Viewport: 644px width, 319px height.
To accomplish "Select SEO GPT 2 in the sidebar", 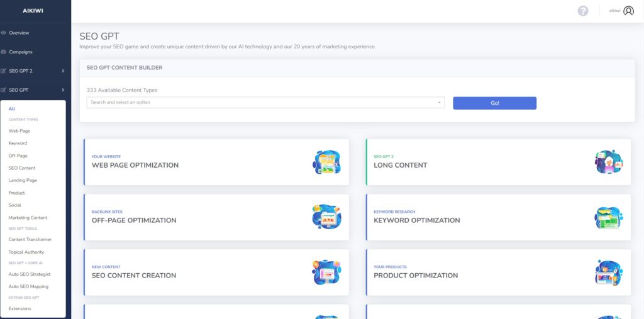I will [x=21, y=71].
